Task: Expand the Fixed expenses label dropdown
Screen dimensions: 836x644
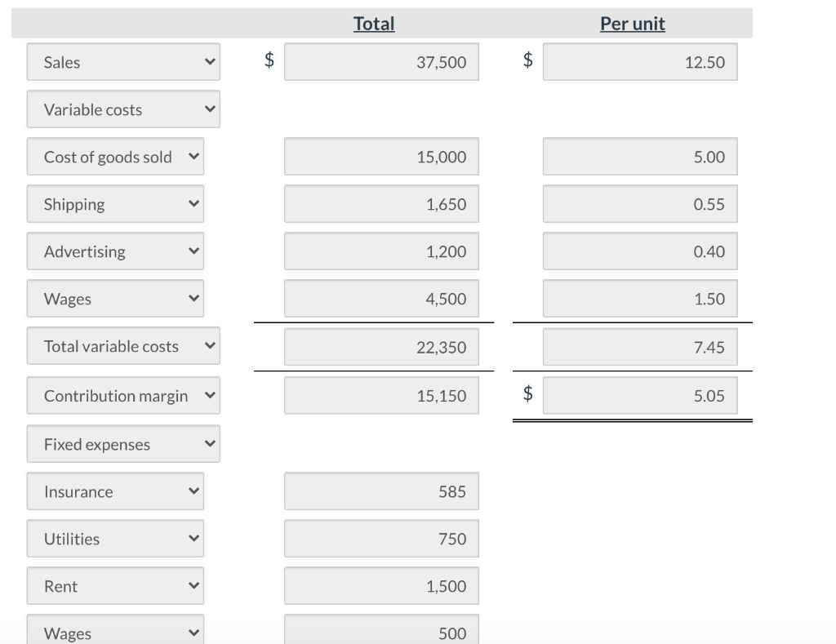Action: click(x=122, y=443)
